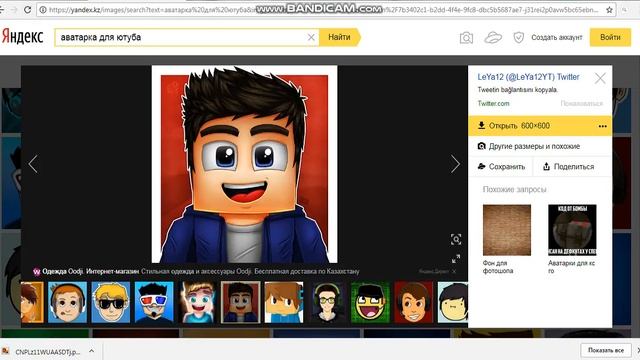Open the Twitter.com source link
Image resolution: width=640 pixels, height=360 pixels.
coord(493,104)
